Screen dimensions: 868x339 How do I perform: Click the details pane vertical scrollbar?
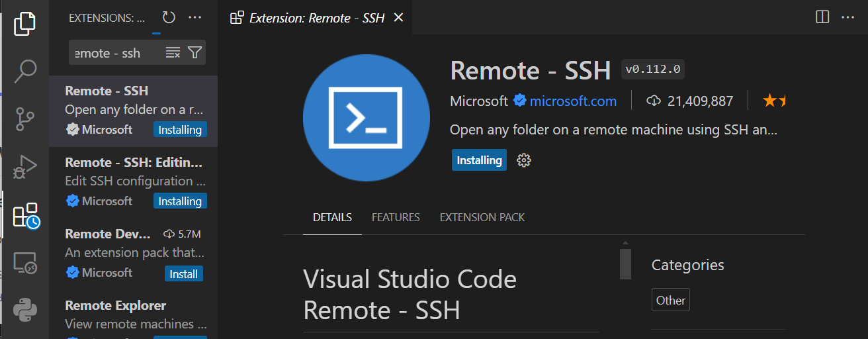tap(625, 264)
